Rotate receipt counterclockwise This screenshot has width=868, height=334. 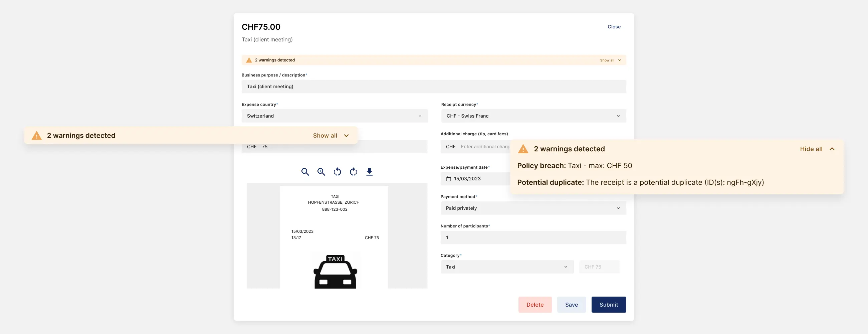[337, 172]
